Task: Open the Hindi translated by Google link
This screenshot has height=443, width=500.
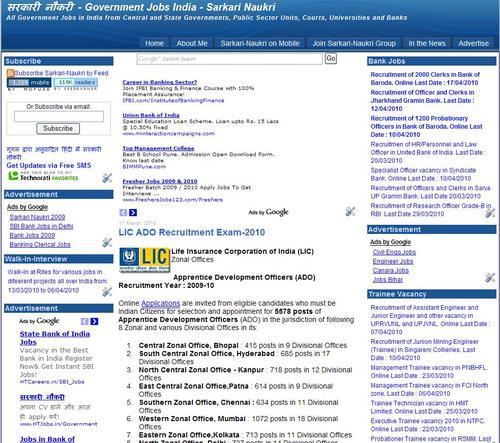Action: [54, 153]
